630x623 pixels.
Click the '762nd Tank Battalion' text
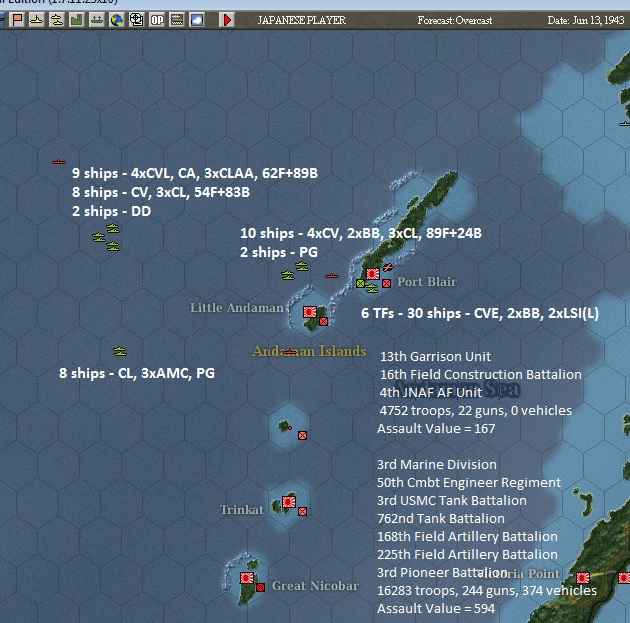pyautogui.click(x=441, y=519)
